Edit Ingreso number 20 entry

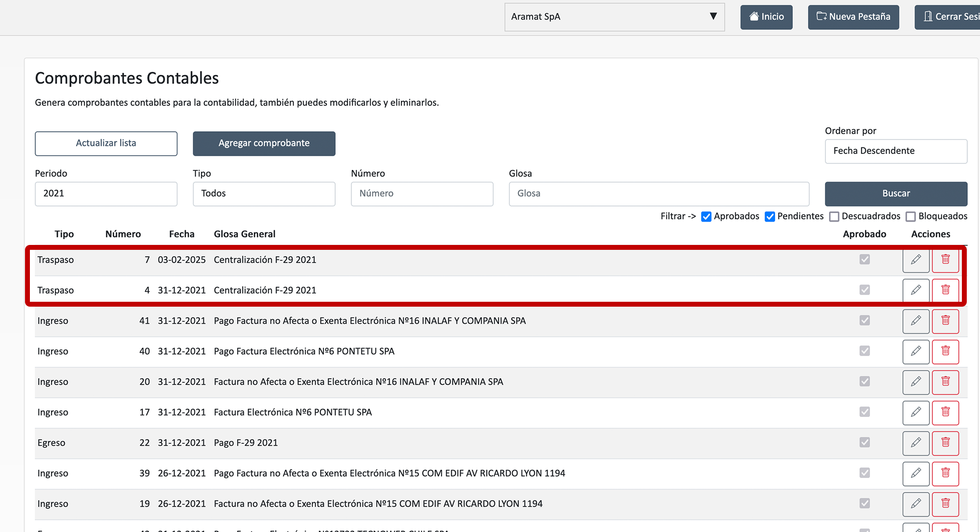point(915,382)
